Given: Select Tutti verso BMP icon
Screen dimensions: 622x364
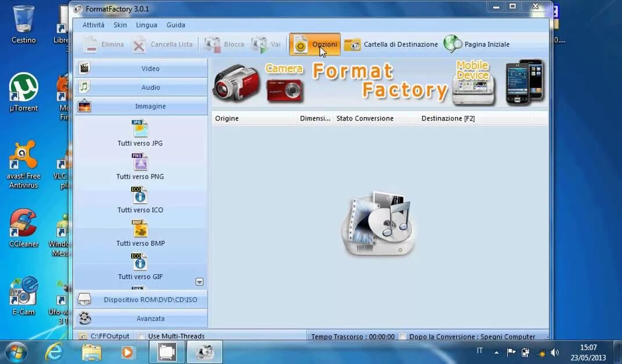Looking at the screenshot, I should tap(140, 228).
